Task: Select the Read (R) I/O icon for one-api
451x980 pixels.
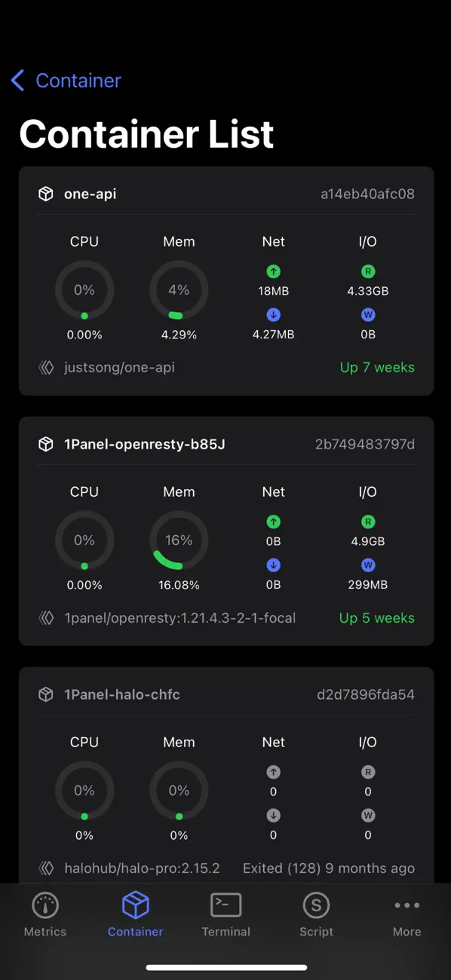Action: tap(367, 270)
